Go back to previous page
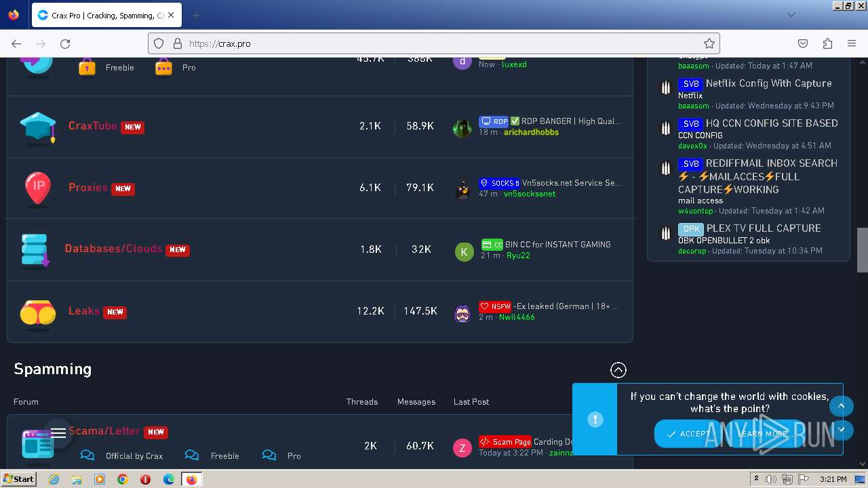Screen dimensions: 868x488 click(16, 43)
